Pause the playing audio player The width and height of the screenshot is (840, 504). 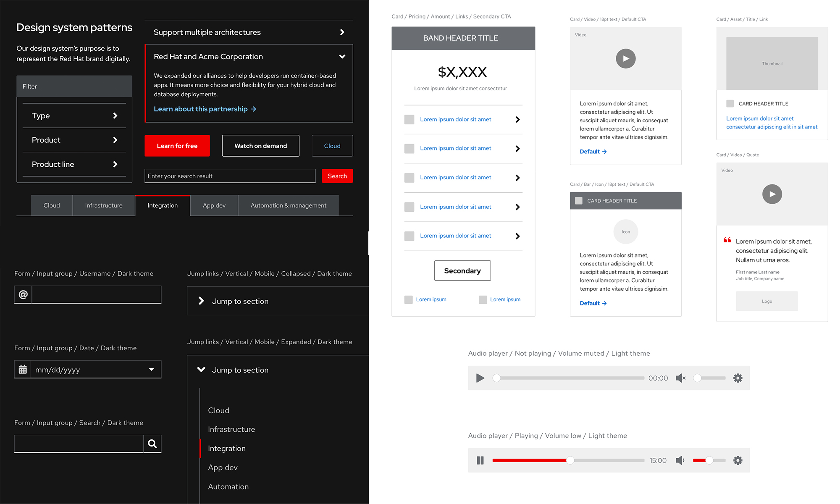(480, 460)
